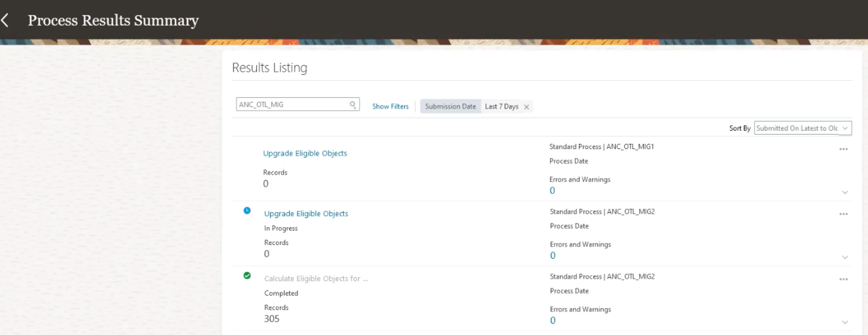Image resolution: width=868 pixels, height=335 pixels.
Task: Click the green completed checkmark icon
Action: [247, 276]
